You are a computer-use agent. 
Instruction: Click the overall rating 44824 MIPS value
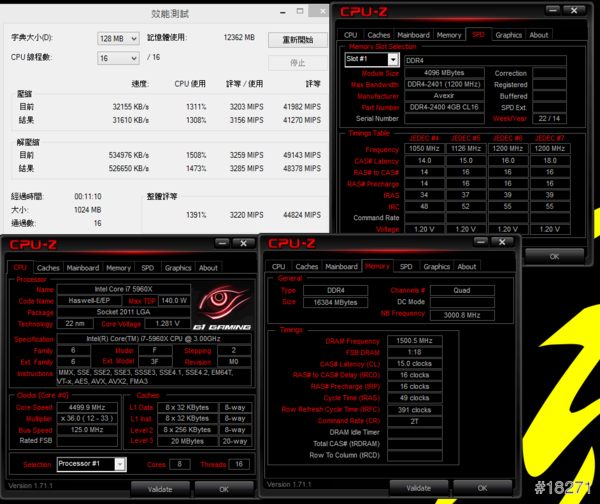pos(302,215)
